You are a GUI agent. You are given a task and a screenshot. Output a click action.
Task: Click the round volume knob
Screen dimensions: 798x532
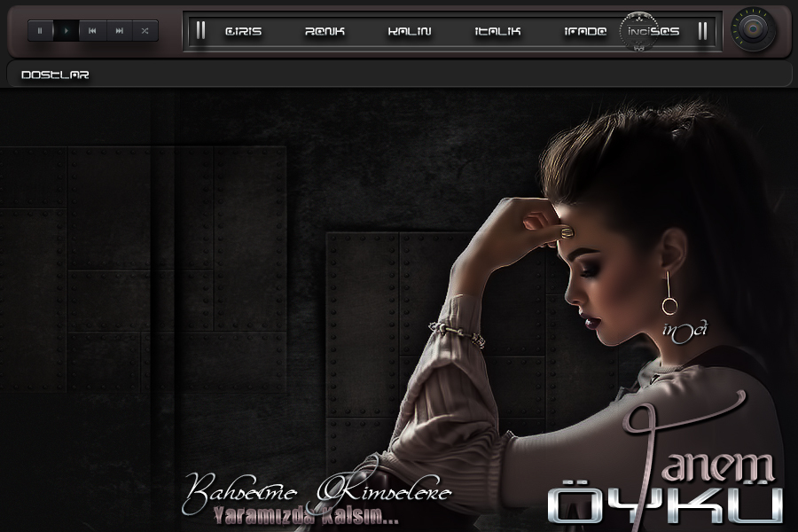(754, 31)
